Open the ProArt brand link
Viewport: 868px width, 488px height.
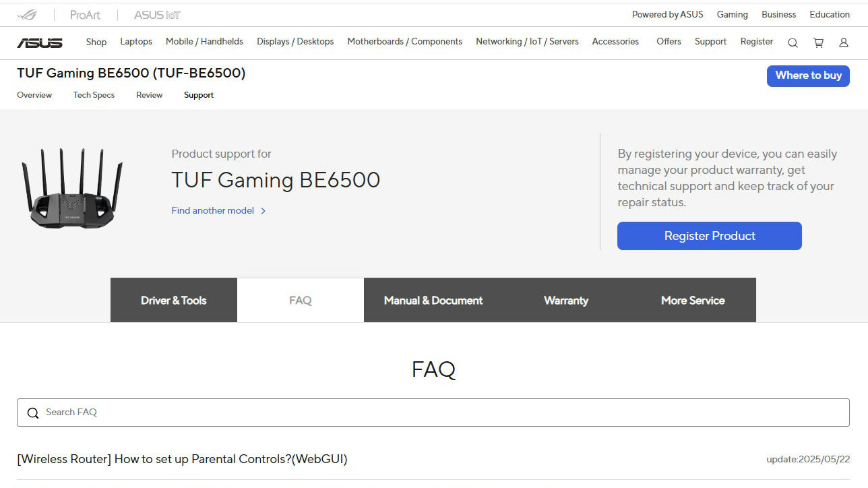click(85, 15)
